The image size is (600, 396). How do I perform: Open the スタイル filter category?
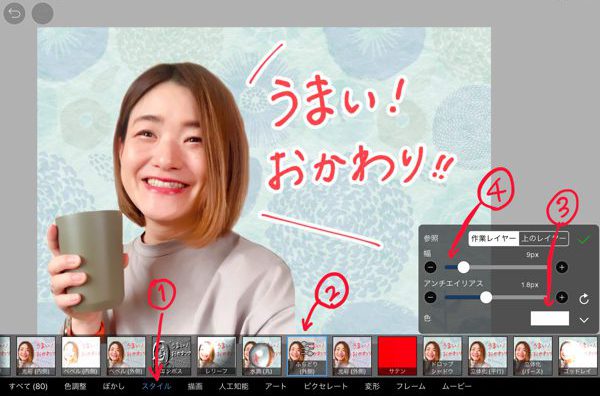point(157,386)
